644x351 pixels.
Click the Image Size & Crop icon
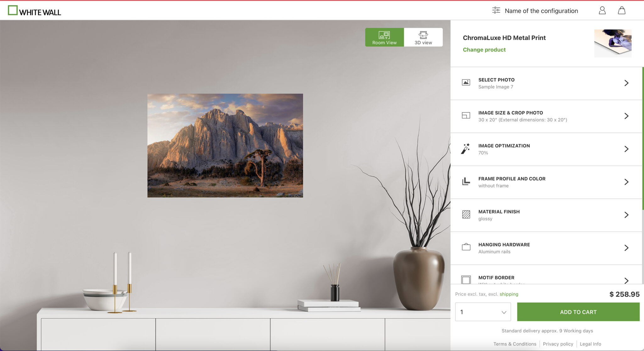[x=466, y=116]
